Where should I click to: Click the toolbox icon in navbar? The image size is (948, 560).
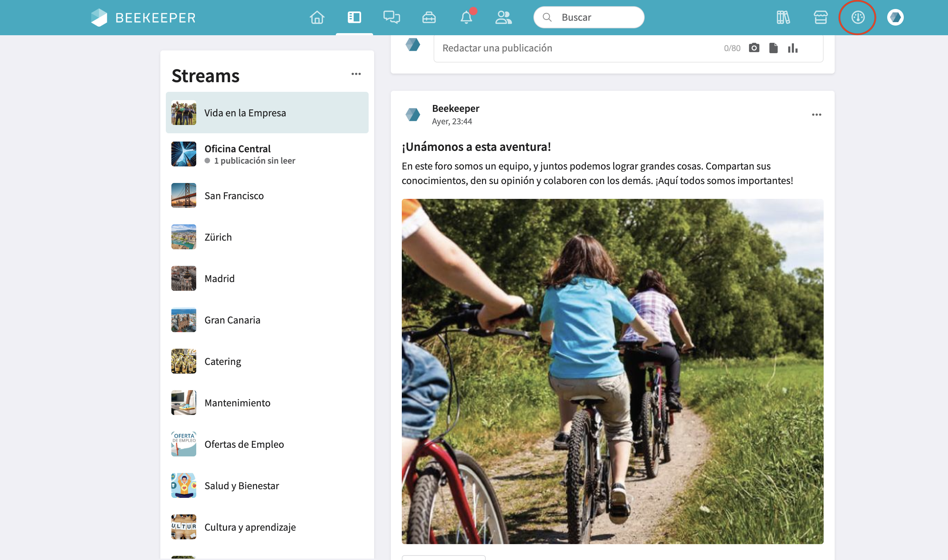(x=429, y=17)
